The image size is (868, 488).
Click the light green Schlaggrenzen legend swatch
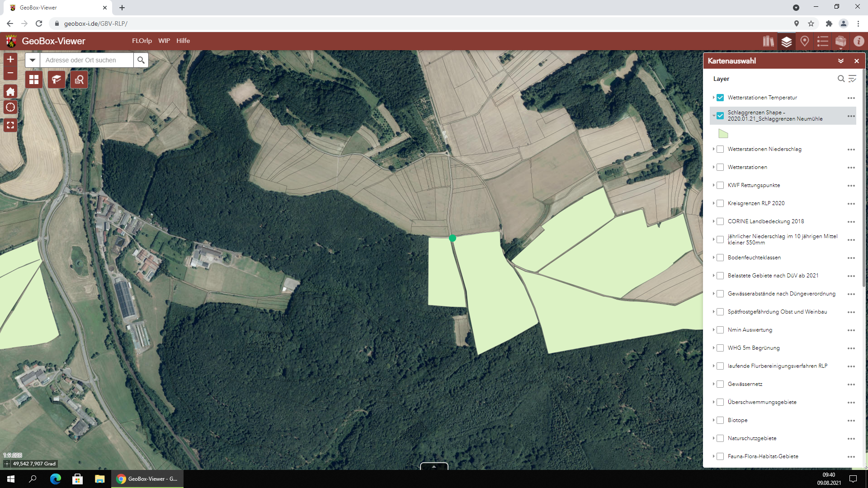[x=723, y=134]
